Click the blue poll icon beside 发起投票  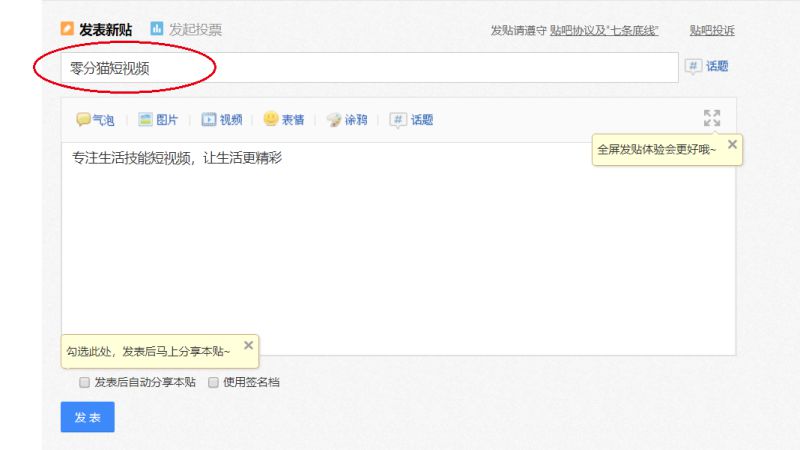click(157, 28)
